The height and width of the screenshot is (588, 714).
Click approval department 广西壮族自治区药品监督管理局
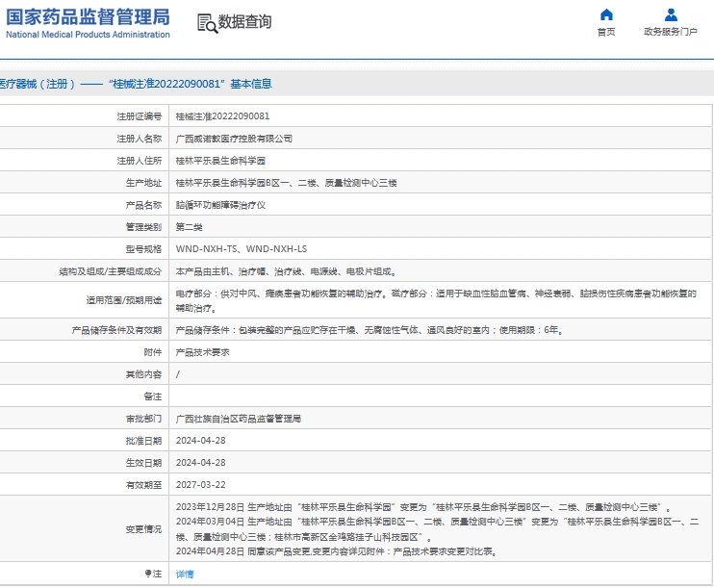(239, 419)
